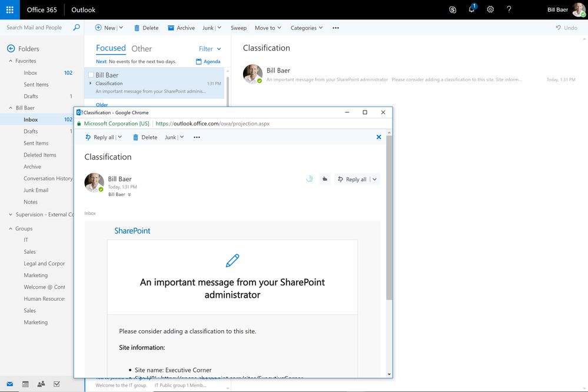Screen dimensions: 588x392
Task: Select Inbox under Bill Baer
Action: click(38, 119)
